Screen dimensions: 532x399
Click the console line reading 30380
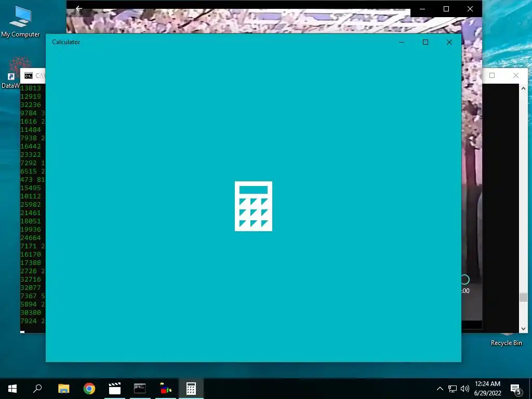click(31, 312)
